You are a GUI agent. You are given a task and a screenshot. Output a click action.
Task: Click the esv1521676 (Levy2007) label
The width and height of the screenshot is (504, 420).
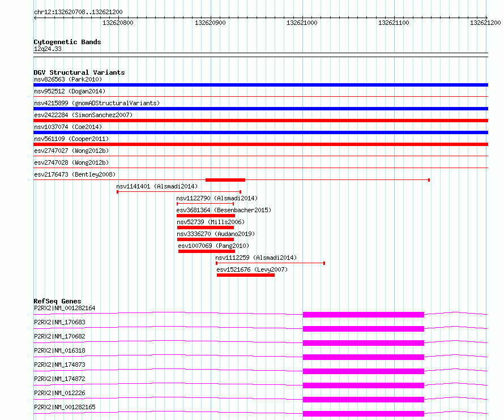pyautogui.click(x=252, y=269)
